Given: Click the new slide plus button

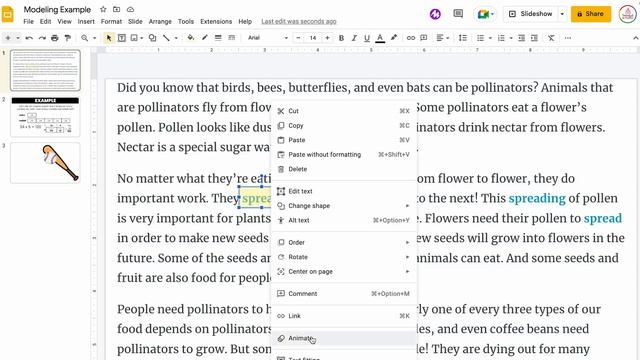Looking at the screenshot, I should tap(8, 38).
